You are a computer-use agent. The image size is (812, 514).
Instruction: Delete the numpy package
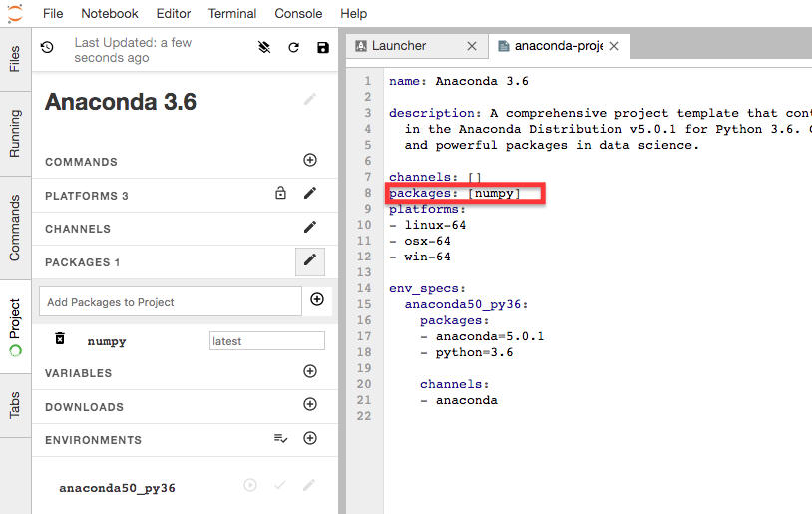click(x=60, y=340)
